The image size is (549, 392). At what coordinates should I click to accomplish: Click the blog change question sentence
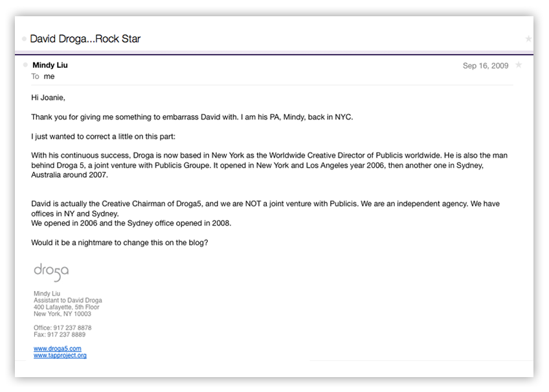120,243
